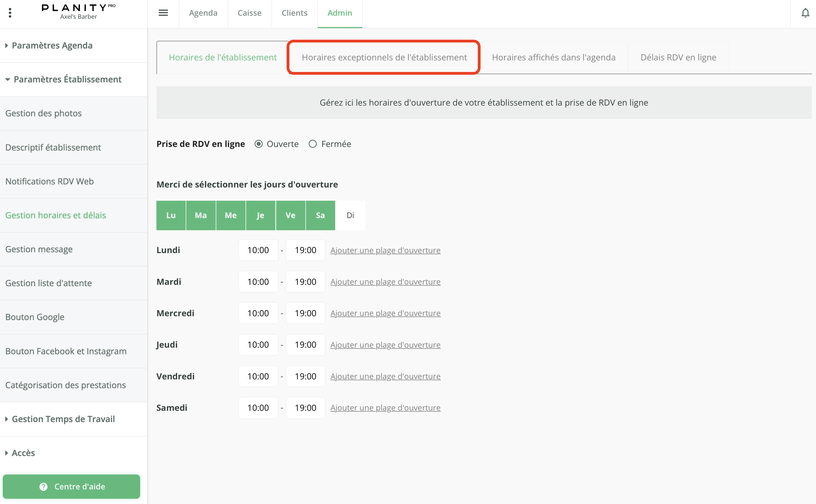This screenshot has height=504, width=816.
Task: Open the three-dot vertical menu
Action: (x=10, y=13)
